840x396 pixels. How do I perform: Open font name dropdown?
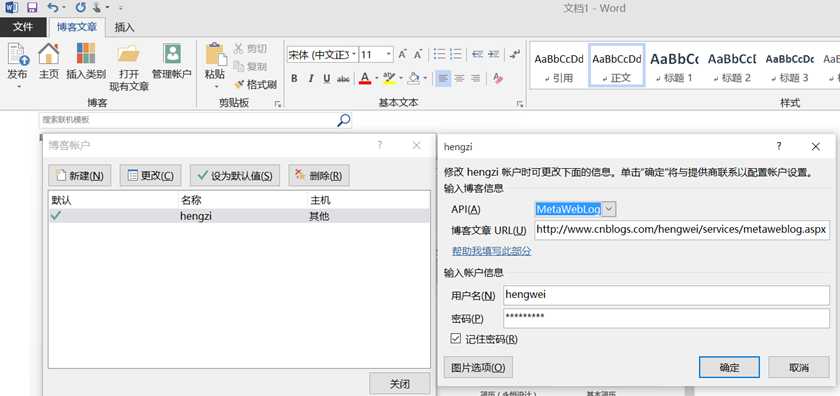[354, 55]
